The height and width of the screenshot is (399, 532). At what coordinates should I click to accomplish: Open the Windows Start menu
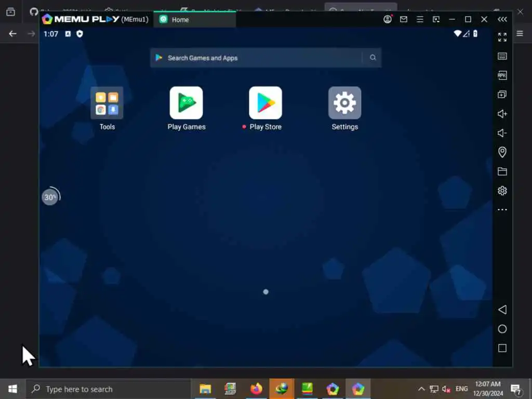(12, 389)
